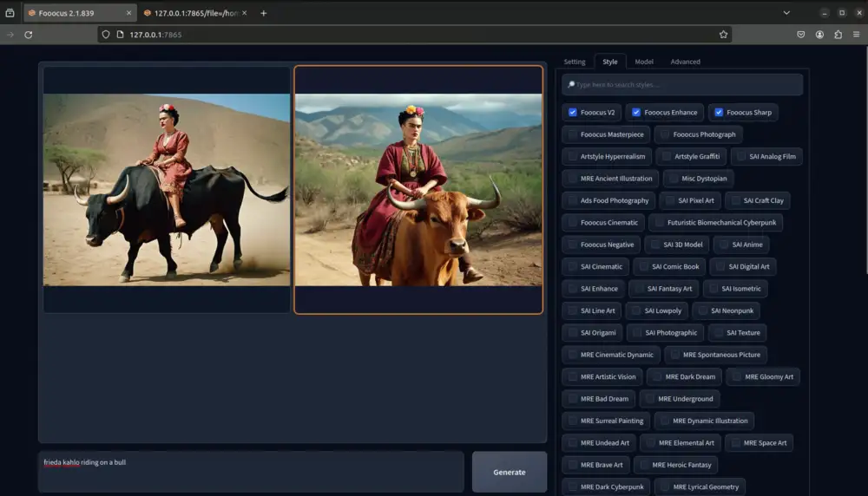
Task: Switch to the Setting tab
Action: [575, 62]
